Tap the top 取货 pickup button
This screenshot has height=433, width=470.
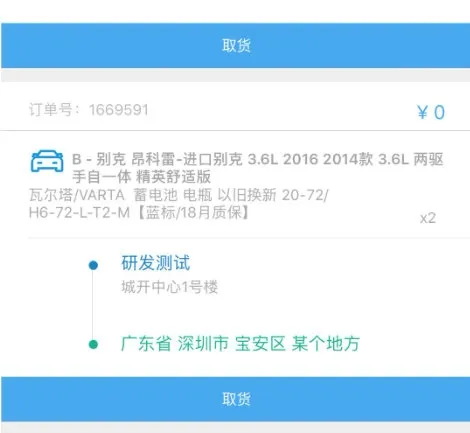coord(236,45)
